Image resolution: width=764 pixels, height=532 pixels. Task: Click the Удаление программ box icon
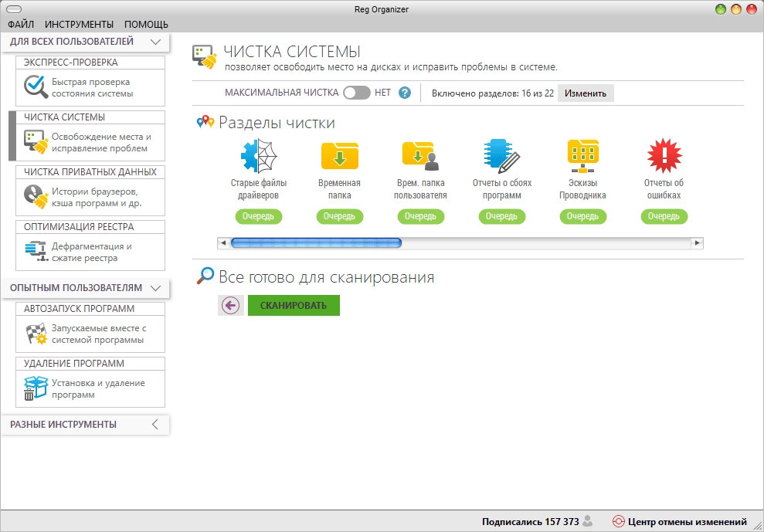36,388
